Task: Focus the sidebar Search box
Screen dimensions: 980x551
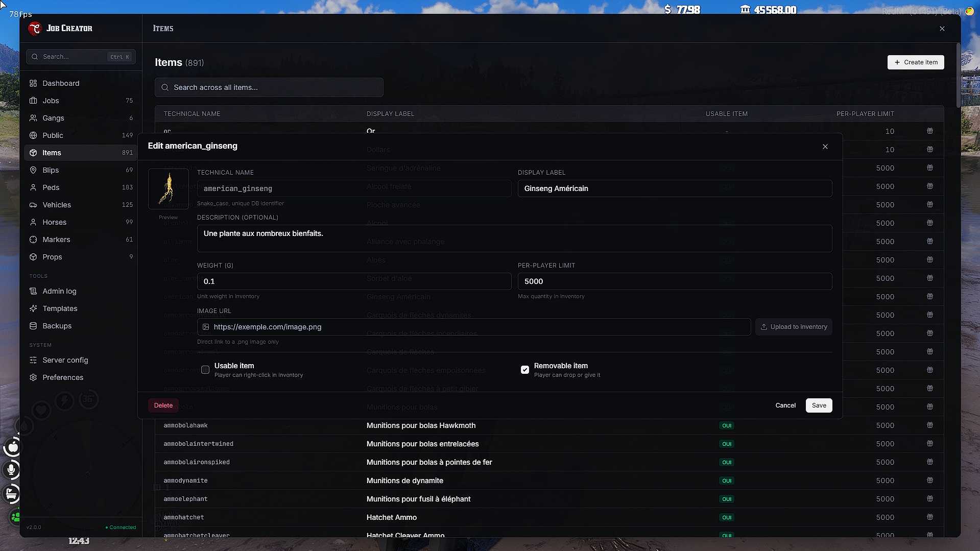Action: [x=81, y=57]
